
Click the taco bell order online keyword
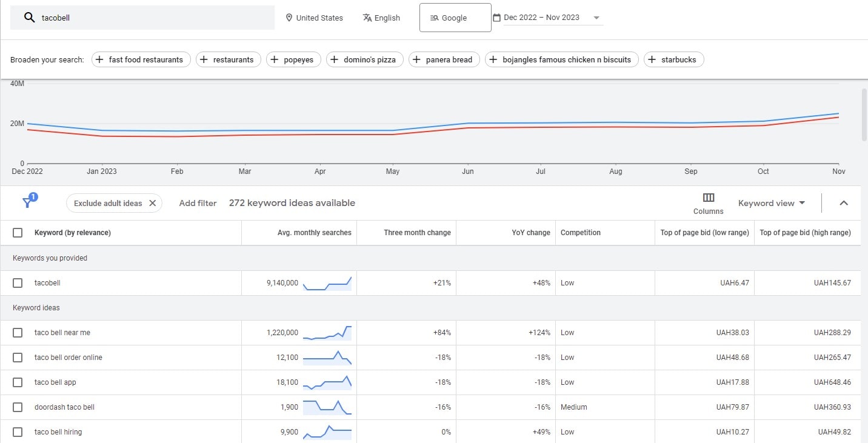pyautogui.click(x=68, y=358)
